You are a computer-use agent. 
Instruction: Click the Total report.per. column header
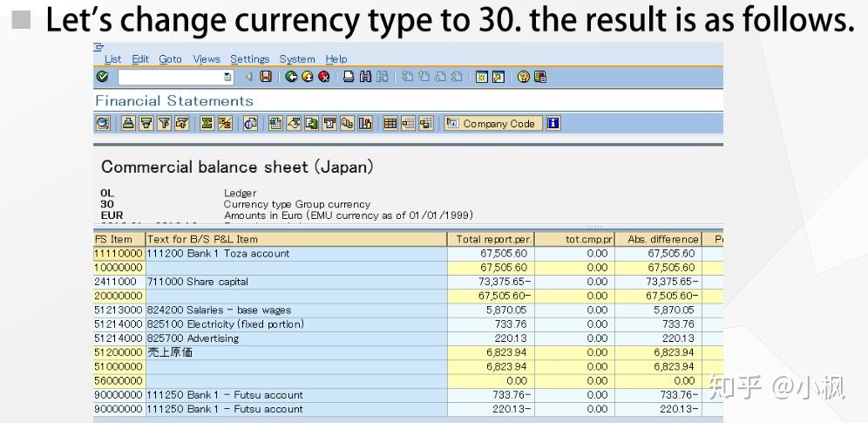491,239
